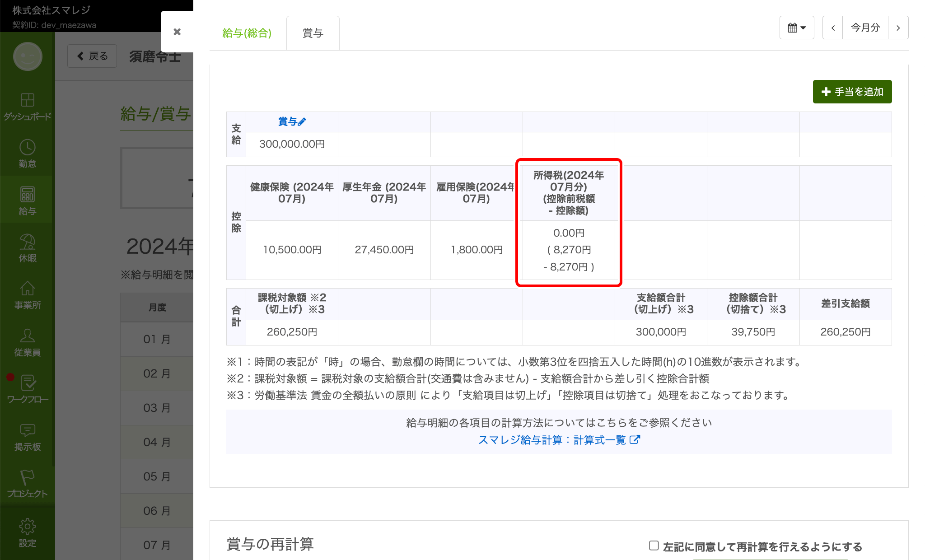925x560 pixels.
Task: Click the 10,500.00円 health insurance value
Action: [x=292, y=250]
